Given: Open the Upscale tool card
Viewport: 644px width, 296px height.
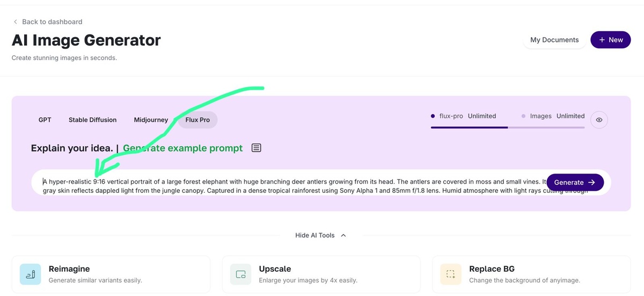Looking at the screenshot, I should click(321, 274).
